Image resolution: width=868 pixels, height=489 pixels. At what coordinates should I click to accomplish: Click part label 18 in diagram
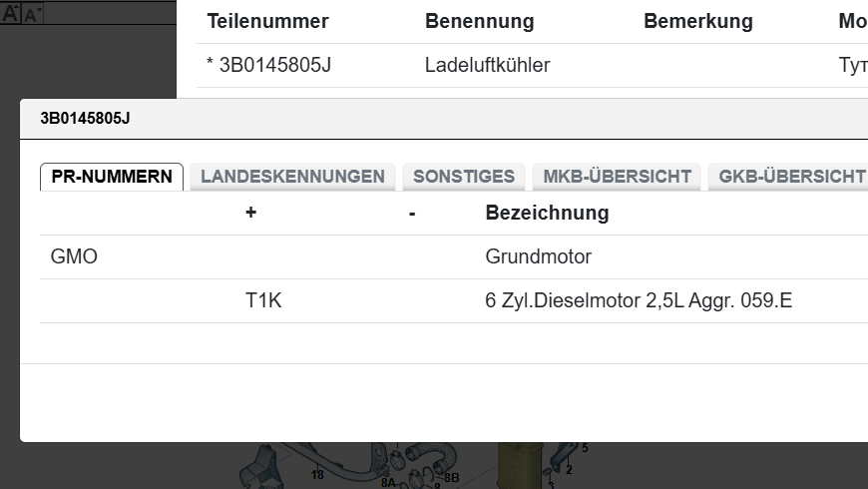[x=317, y=474]
